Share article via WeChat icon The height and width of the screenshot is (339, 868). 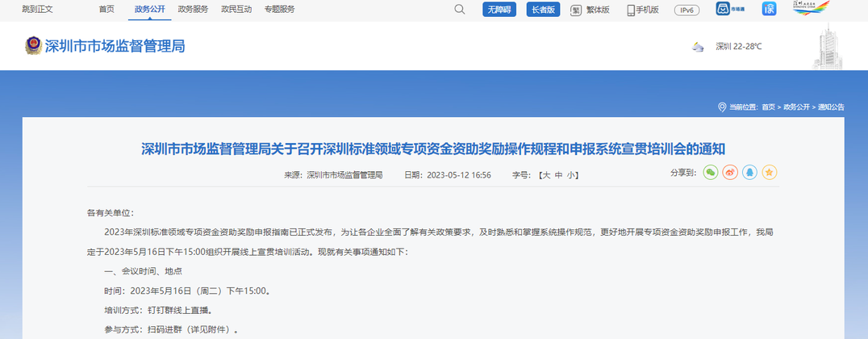pyautogui.click(x=710, y=173)
